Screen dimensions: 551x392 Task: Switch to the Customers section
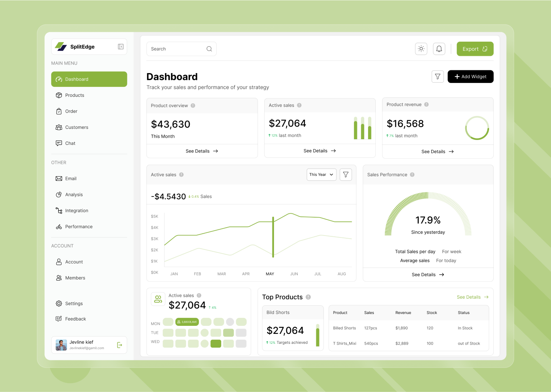[x=77, y=127]
